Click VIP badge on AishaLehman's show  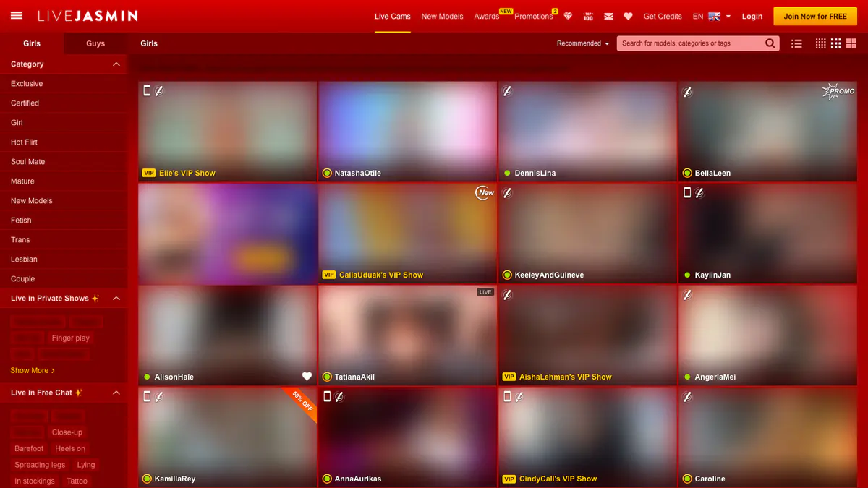click(x=509, y=377)
